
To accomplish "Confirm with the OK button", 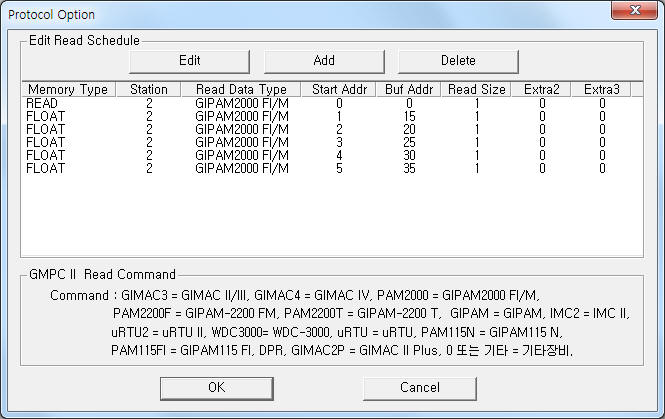I will (x=217, y=388).
